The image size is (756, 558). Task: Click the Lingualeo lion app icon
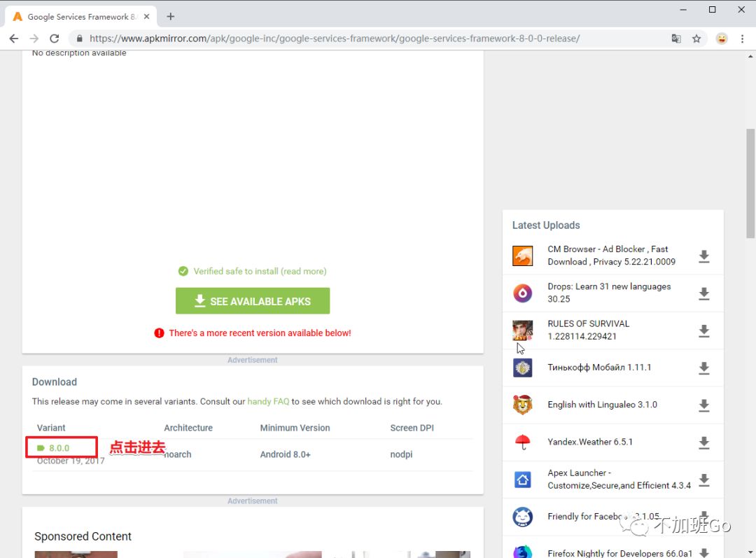pyautogui.click(x=522, y=405)
